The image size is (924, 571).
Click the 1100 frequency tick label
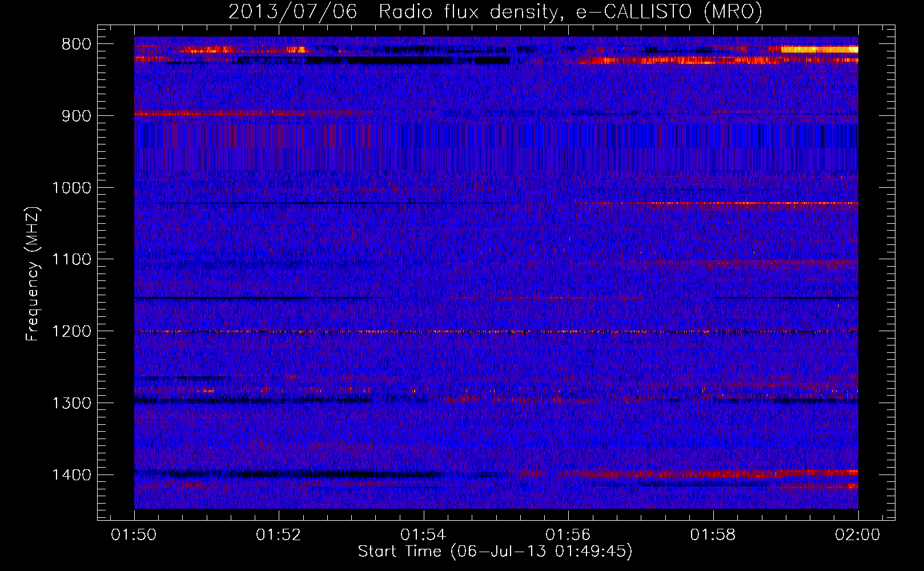(x=71, y=260)
